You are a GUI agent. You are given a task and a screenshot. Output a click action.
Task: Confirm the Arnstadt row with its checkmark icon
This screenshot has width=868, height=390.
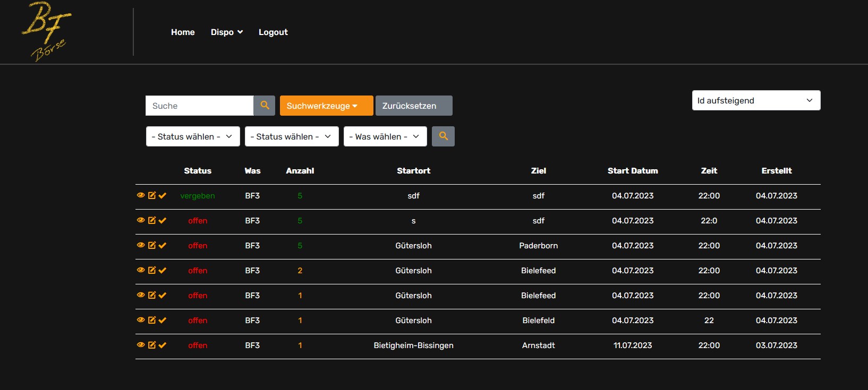pos(163,345)
